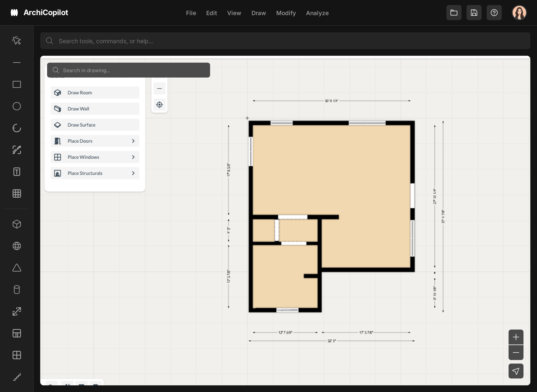Click the Place Doors door icon

(x=57, y=141)
